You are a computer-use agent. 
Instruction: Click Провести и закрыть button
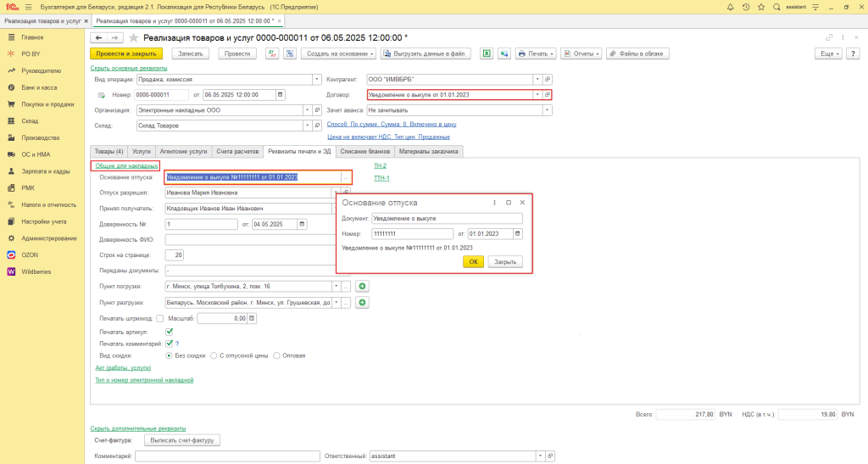[x=126, y=53]
